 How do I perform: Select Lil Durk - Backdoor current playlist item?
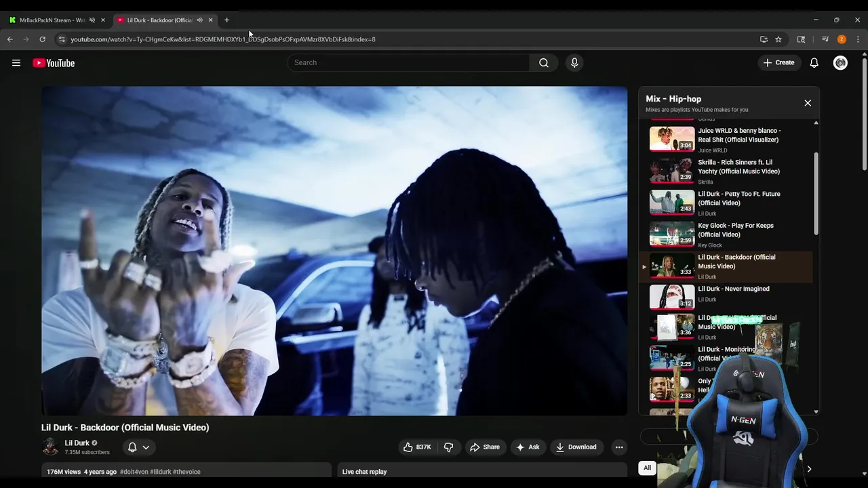pos(726,266)
